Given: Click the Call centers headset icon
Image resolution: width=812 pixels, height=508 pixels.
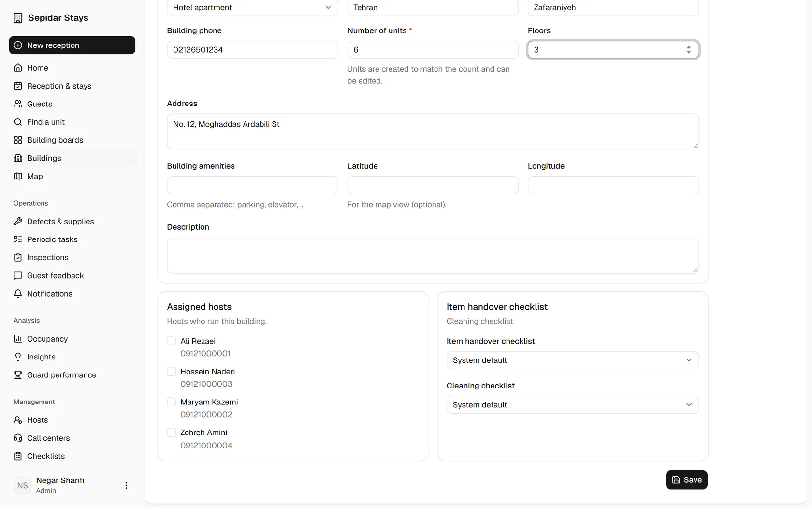Looking at the screenshot, I should tap(18, 438).
